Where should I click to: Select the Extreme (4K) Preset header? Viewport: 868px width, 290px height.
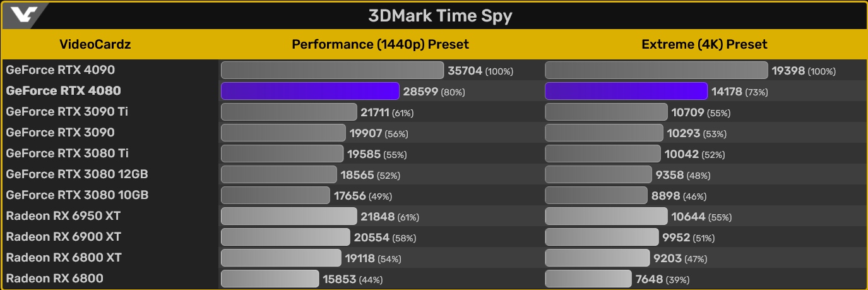tap(704, 45)
